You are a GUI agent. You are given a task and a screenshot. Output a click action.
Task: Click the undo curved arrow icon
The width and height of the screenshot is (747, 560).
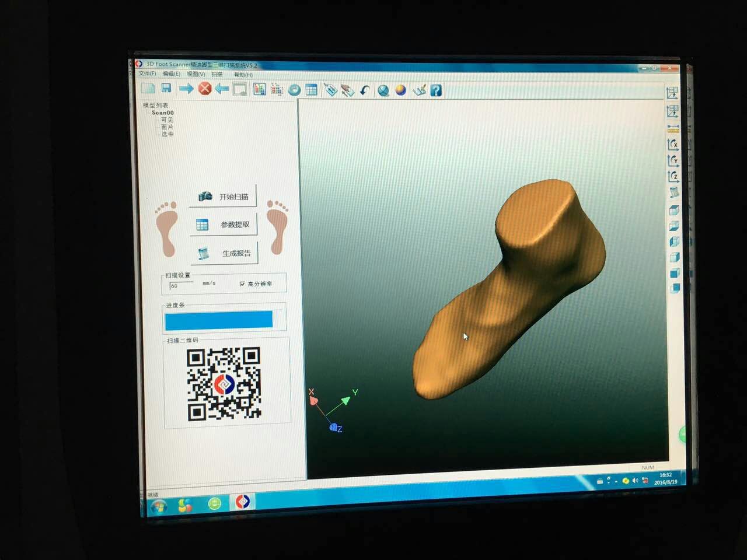tap(365, 90)
